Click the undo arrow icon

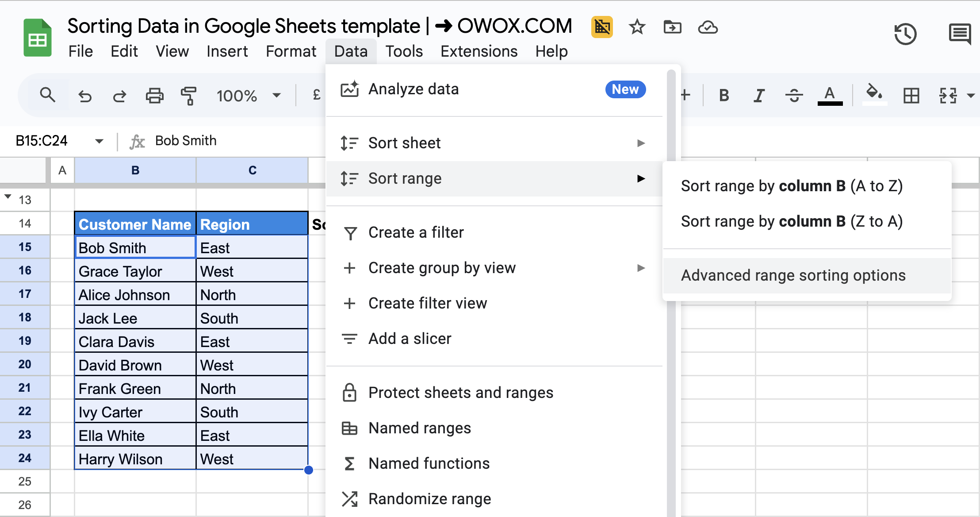coord(84,96)
